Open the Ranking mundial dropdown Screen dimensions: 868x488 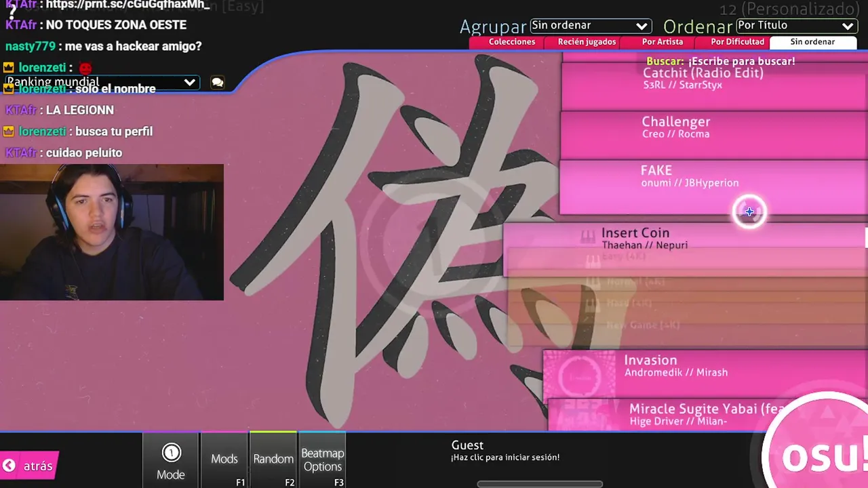click(101, 82)
